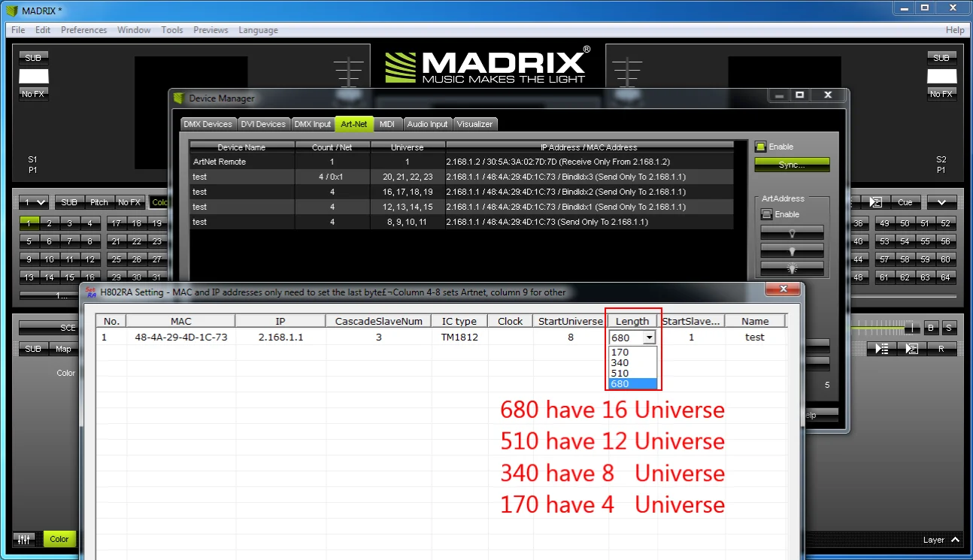Screen dimensions: 973x560
Task: Open the storage dropdown showing 1
Action: pos(35,202)
